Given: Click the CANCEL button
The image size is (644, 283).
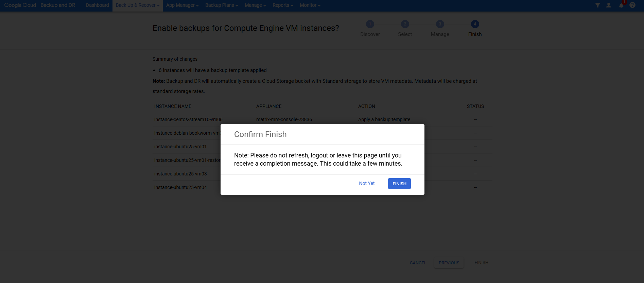Looking at the screenshot, I should point(418,263).
